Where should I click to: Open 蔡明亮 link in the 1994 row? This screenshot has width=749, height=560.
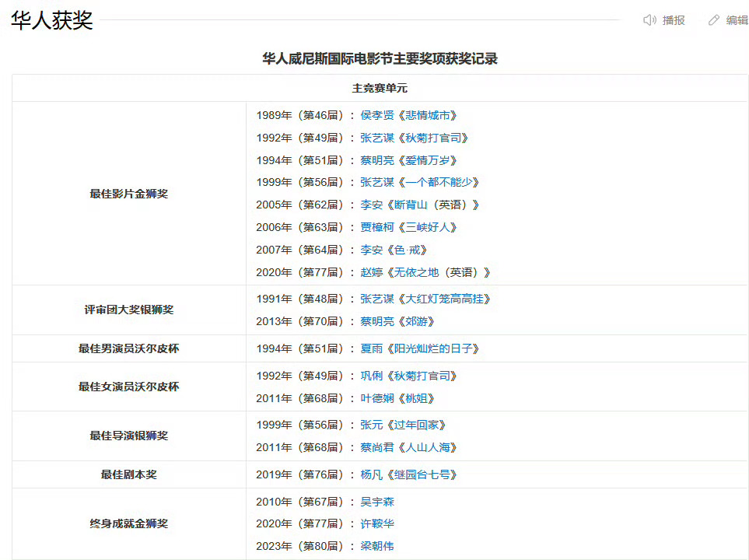coord(377,160)
